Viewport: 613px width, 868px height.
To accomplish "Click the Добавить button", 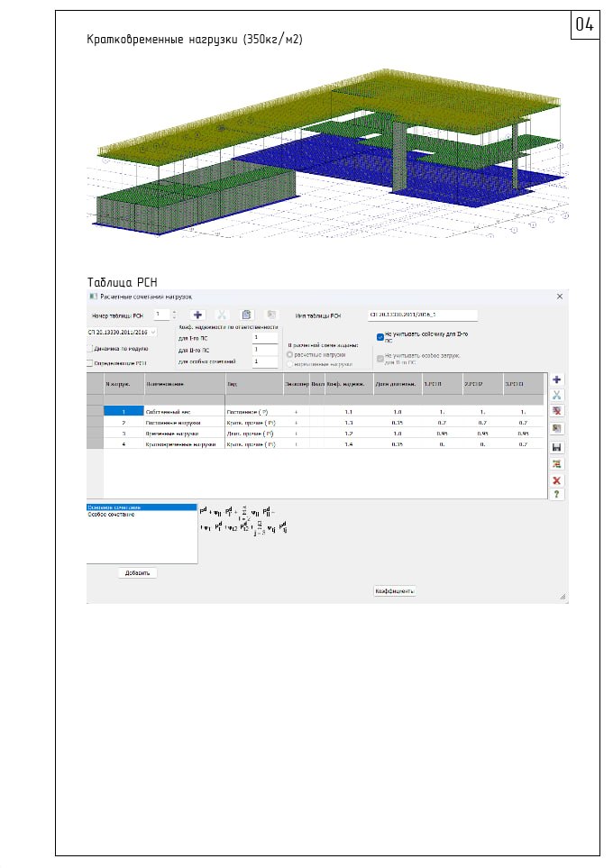I will [x=137, y=573].
